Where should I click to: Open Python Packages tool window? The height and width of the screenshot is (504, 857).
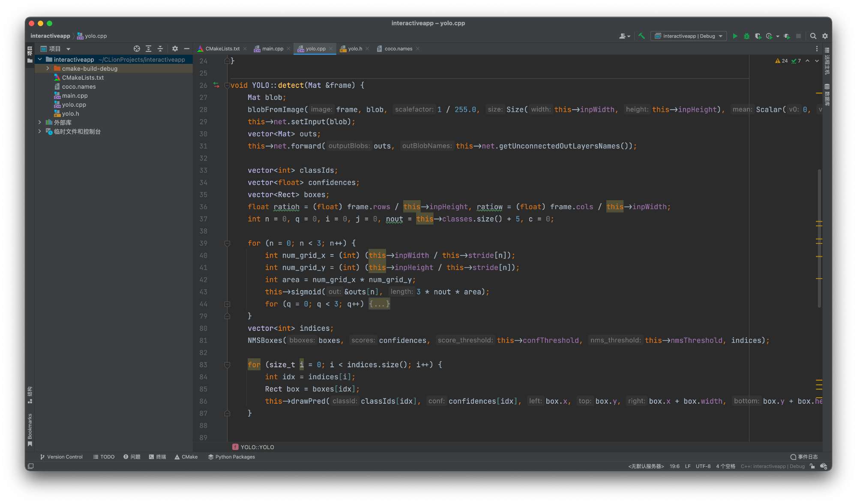(x=231, y=457)
